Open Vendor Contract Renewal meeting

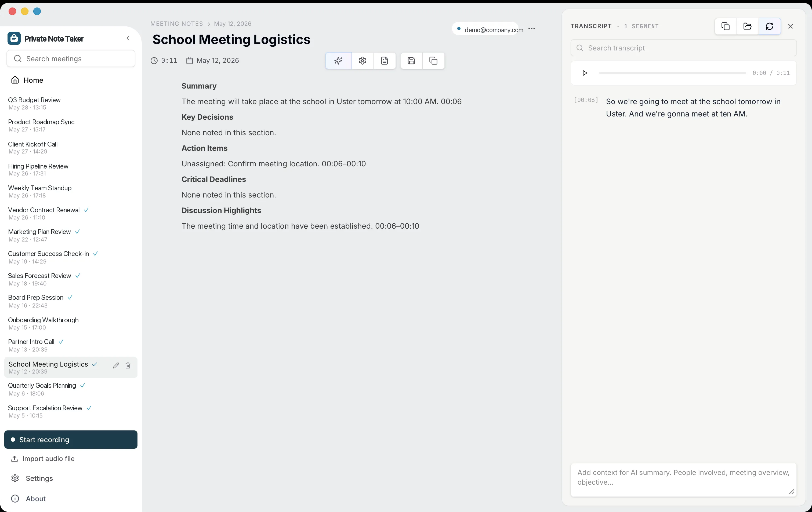71,213
